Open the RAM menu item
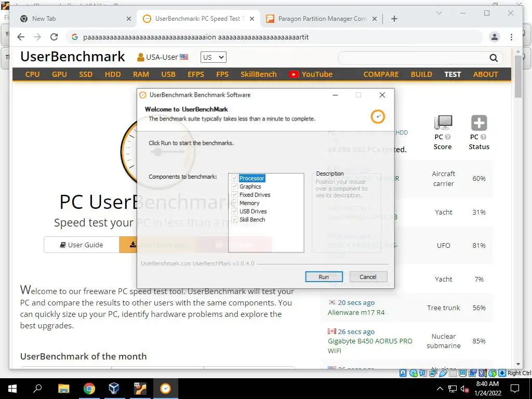Image resolution: width=532 pixels, height=399 pixels. 141,74
